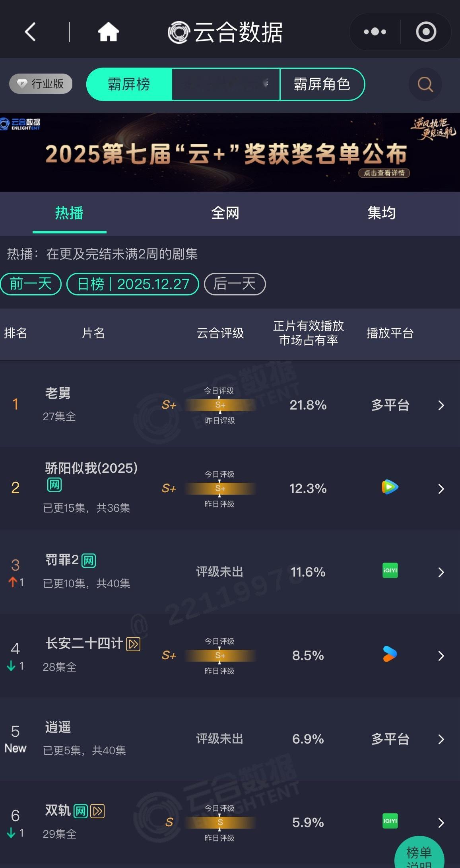Tap the back arrow at the top
The height and width of the screenshot is (868, 460).
[30, 32]
